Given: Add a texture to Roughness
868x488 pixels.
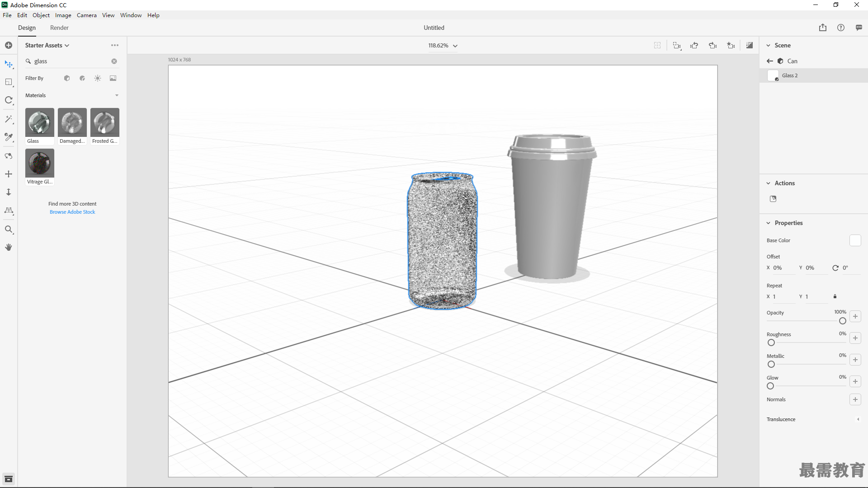Looking at the screenshot, I should pos(855,338).
